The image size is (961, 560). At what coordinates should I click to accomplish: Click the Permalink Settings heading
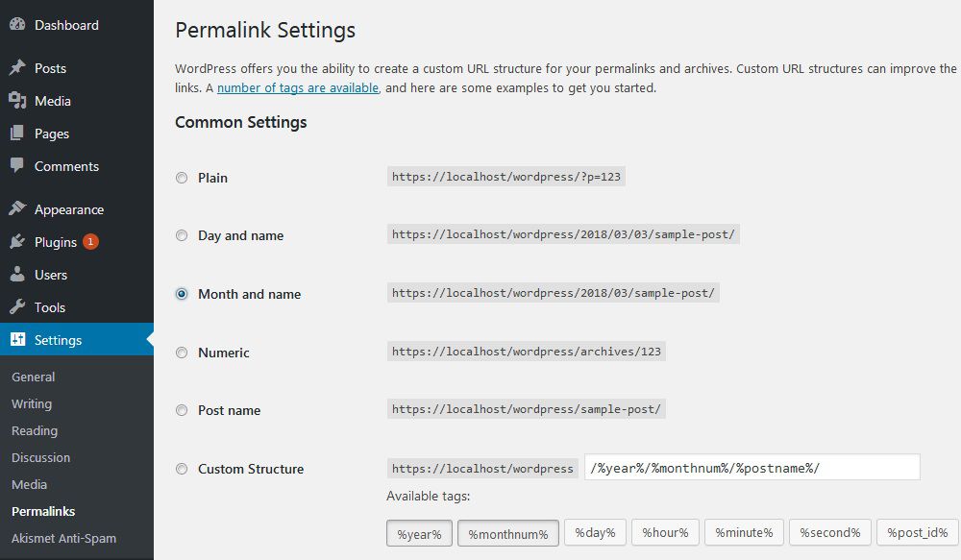point(265,30)
